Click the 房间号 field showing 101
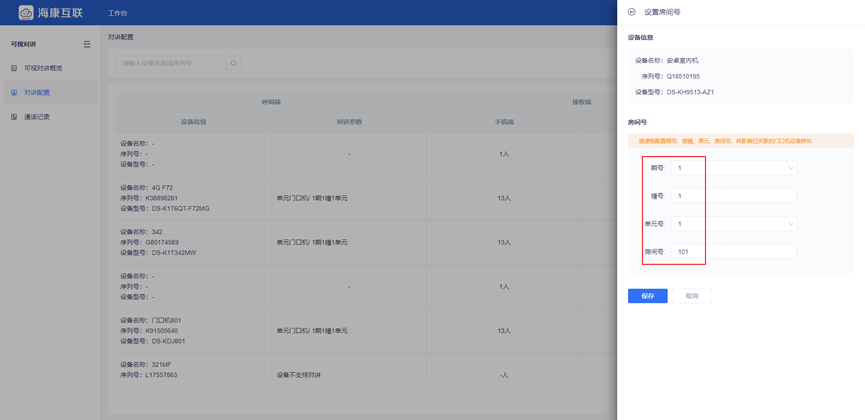Screen dimensions: 865x420 point(734,252)
